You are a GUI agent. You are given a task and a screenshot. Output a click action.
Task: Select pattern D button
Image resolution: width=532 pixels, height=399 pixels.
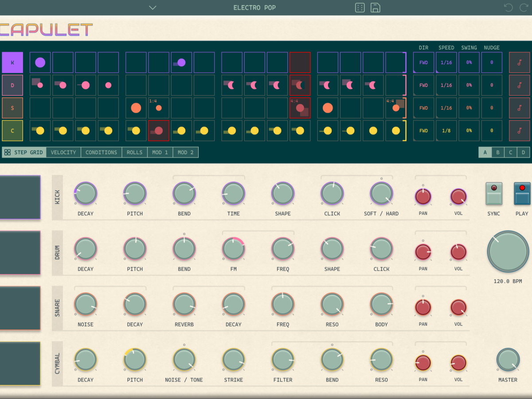tap(523, 153)
